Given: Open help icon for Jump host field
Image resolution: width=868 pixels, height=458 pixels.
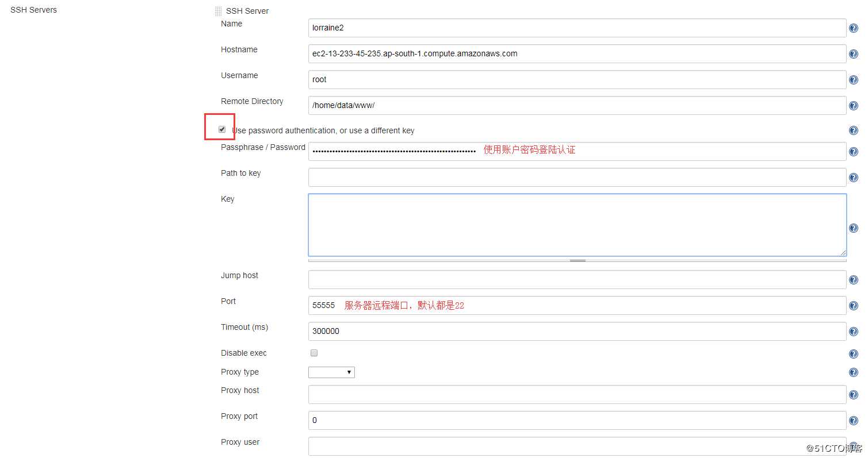Looking at the screenshot, I should 854,280.
